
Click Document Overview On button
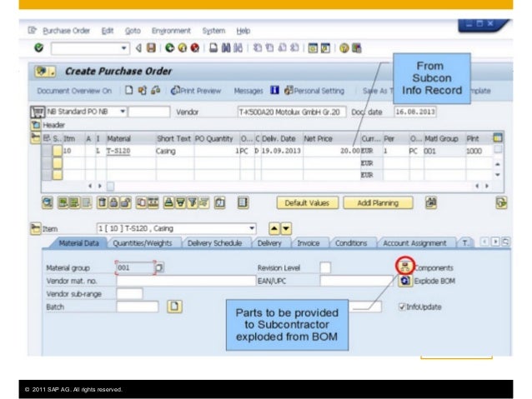coord(74,91)
